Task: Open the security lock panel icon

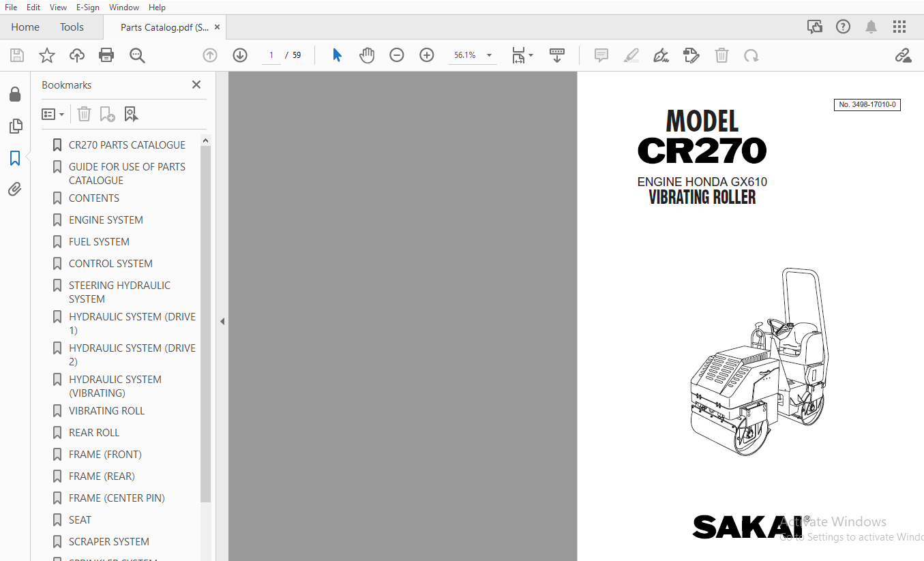Action: coord(15,95)
